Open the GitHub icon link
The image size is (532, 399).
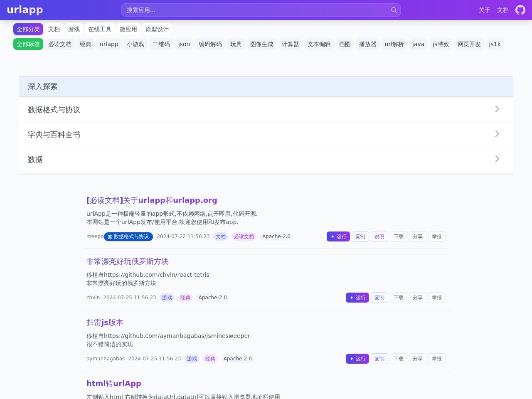pyautogui.click(x=520, y=10)
